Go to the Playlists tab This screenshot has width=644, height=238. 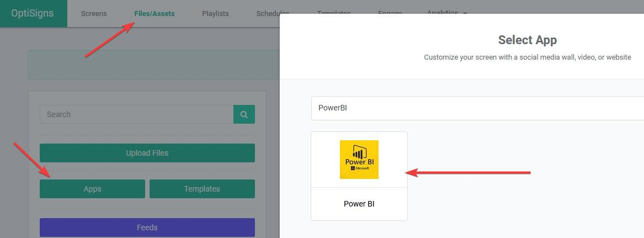click(215, 13)
